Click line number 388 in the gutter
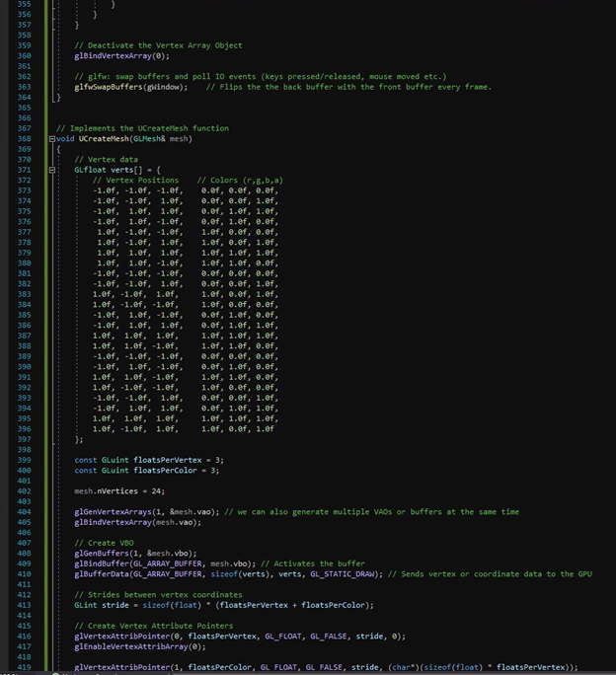The image size is (616, 675). 24,346
